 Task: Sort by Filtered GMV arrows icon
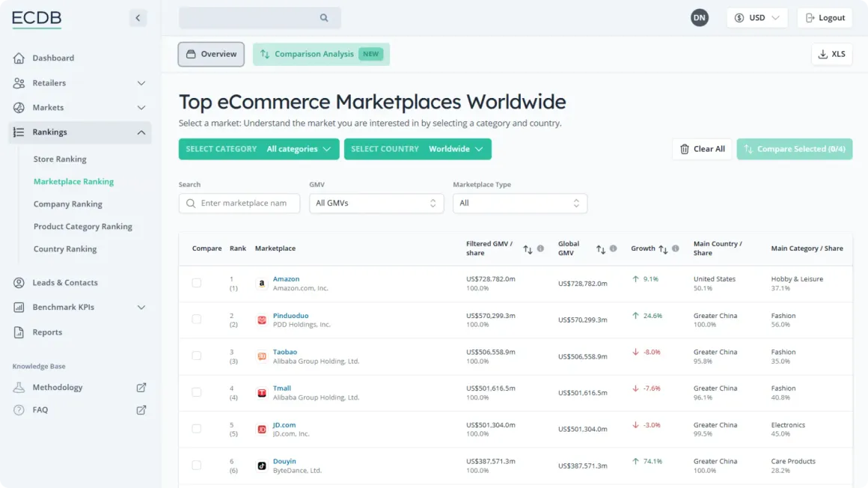point(528,249)
